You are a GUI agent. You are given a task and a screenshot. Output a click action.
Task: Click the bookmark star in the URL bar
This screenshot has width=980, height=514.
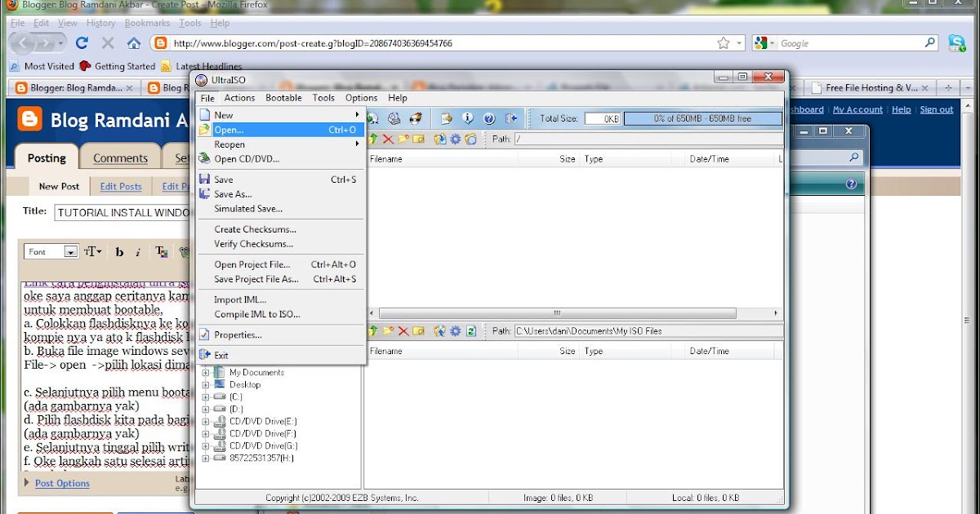[x=723, y=43]
